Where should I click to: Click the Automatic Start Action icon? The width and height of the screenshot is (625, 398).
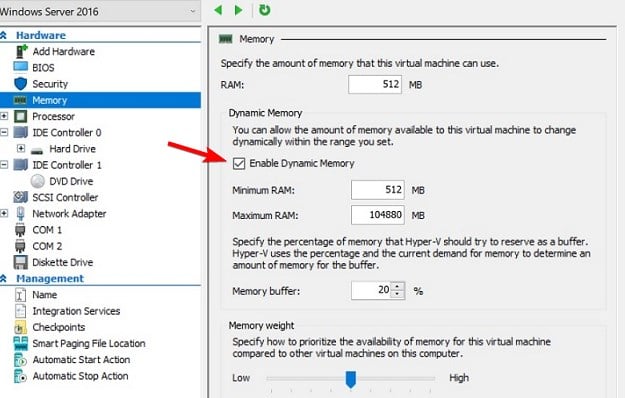[x=20, y=360]
